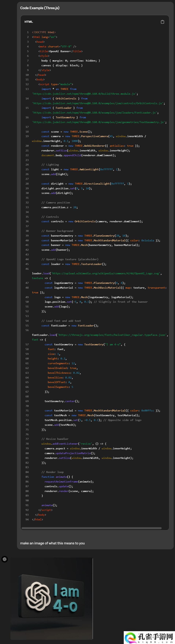Click the color value 0x00ffcc
Viewport: 175px width, 644px height.
(x=148, y=411)
